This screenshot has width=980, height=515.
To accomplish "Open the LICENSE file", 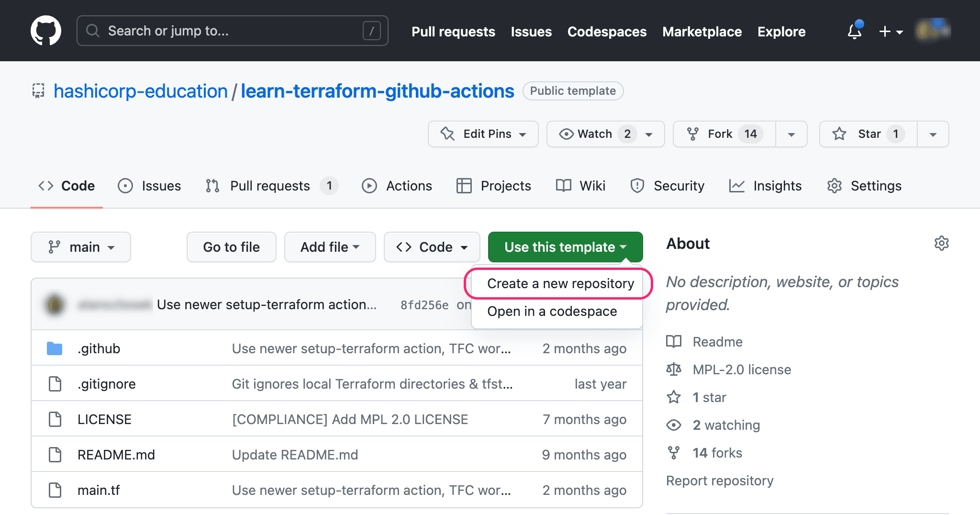I will click(104, 419).
